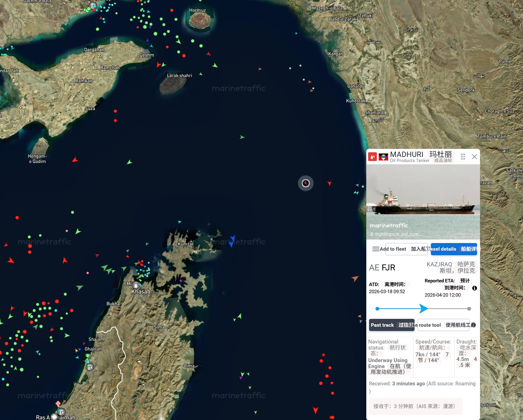Click the blue arrow on voyage progress bar
The height and width of the screenshot is (420, 523).
(x=423, y=309)
